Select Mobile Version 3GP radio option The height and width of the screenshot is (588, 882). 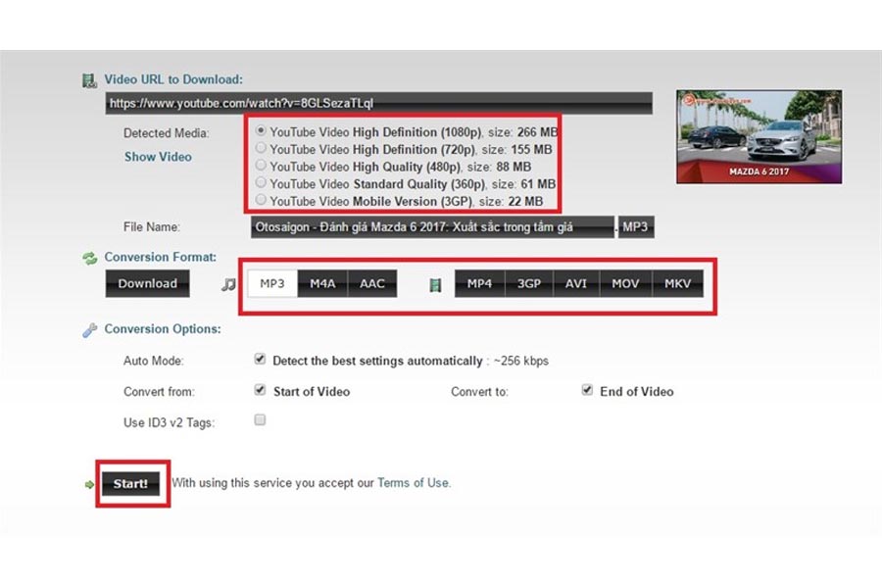[261, 199]
